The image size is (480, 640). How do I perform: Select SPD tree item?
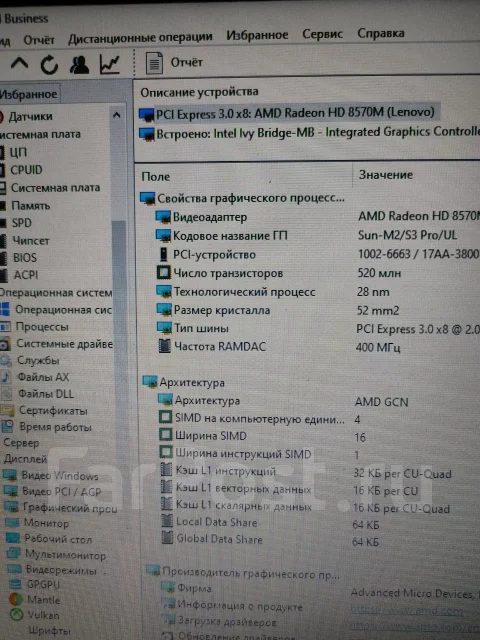point(22,223)
